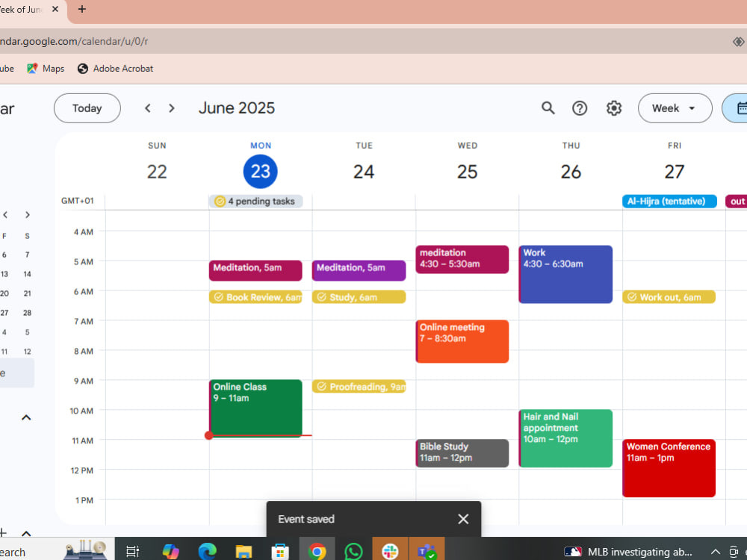The width and height of the screenshot is (747, 560).
Task: Click the browser extension icon in address bar
Action: coord(739,41)
